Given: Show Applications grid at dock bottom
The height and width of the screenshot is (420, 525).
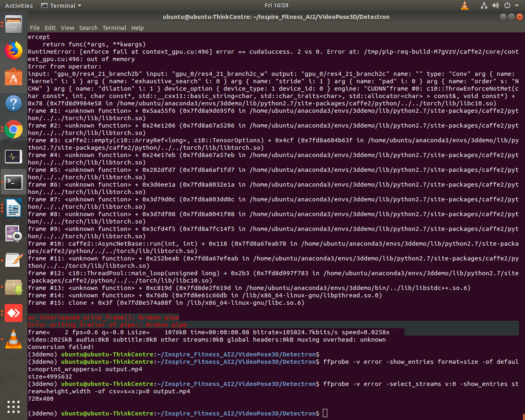Looking at the screenshot, I should point(14,406).
